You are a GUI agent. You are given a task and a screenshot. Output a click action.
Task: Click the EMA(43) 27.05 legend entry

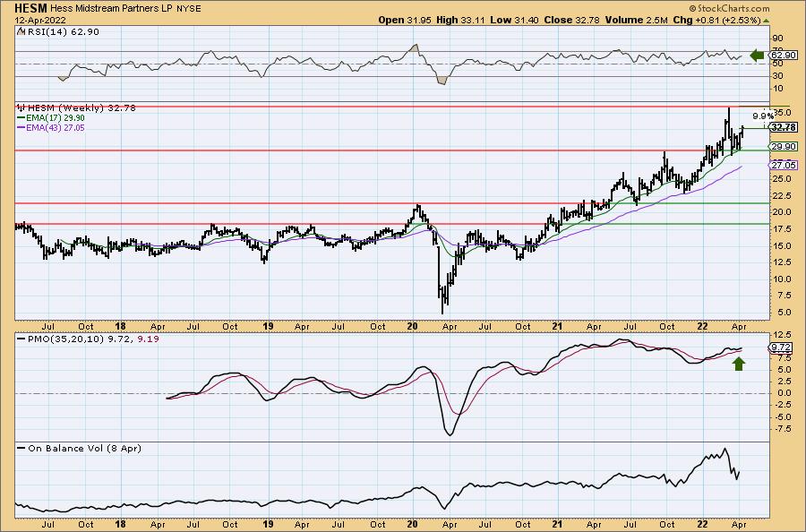[55, 127]
